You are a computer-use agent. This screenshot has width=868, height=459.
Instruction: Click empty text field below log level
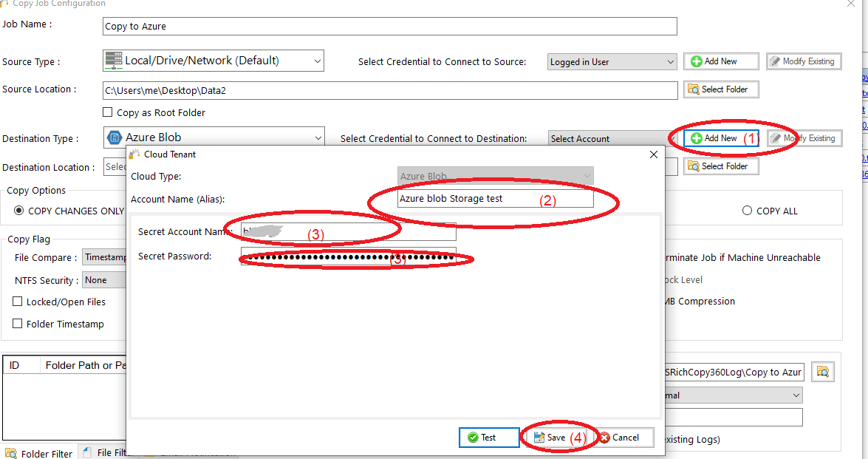coord(733,418)
